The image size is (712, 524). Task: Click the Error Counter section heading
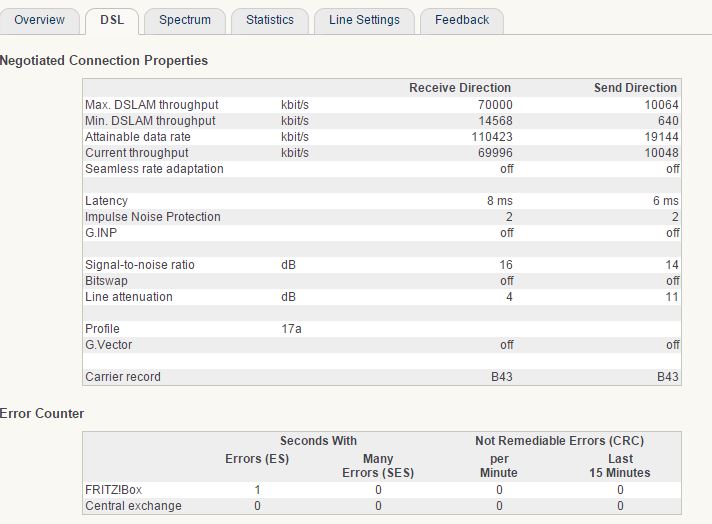[42, 413]
